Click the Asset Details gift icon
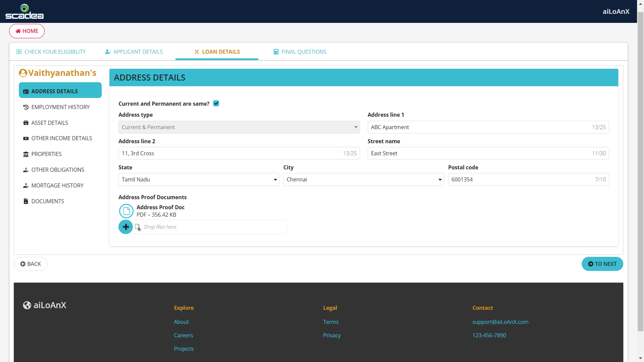Viewport: 644px width, 362px height. [x=26, y=123]
